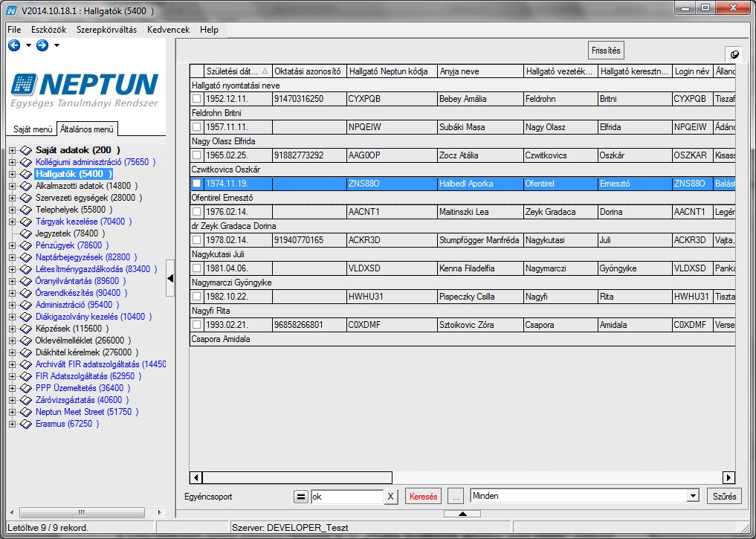Expand the Szervezeti egységek tree node

click(13, 199)
